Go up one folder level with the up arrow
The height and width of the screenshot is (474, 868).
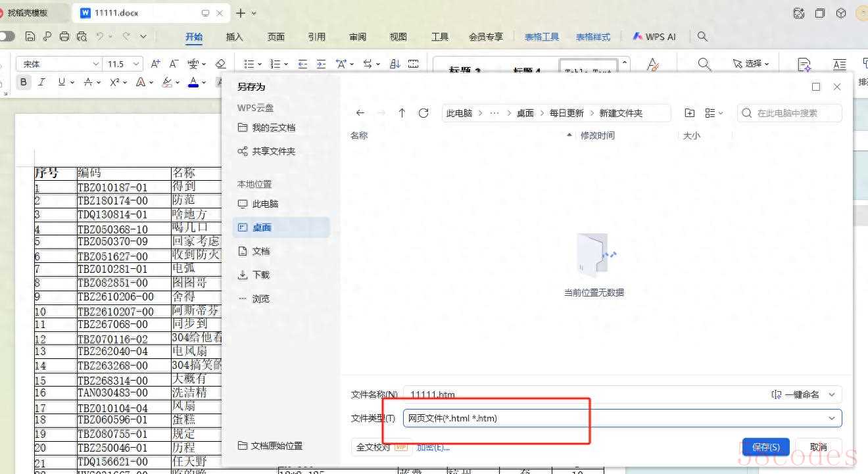point(402,113)
